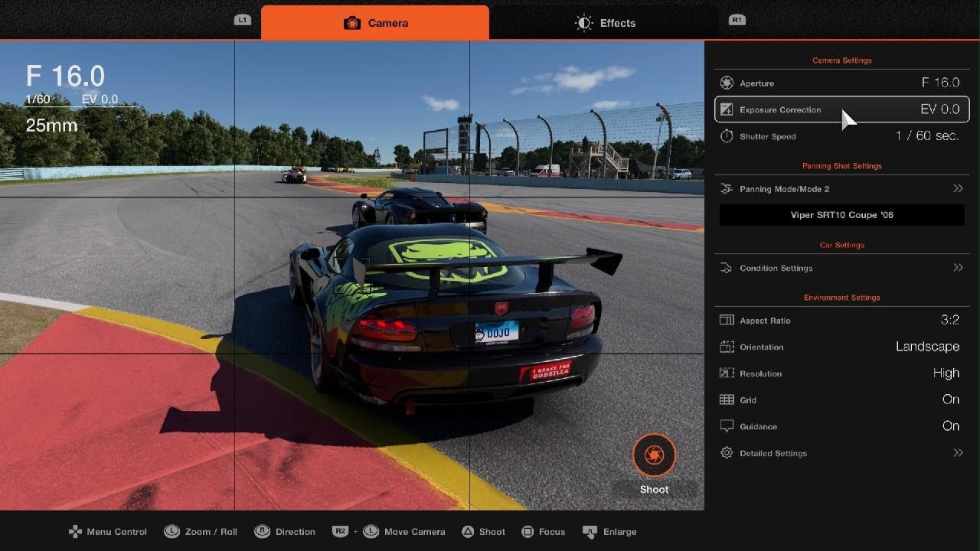Click the Condition Settings icon
Image resolution: width=980 pixels, height=551 pixels.
pyautogui.click(x=727, y=268)
